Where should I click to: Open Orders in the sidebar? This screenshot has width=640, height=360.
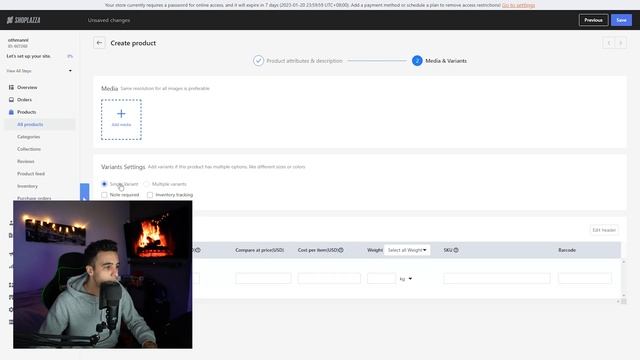(24, 100)
